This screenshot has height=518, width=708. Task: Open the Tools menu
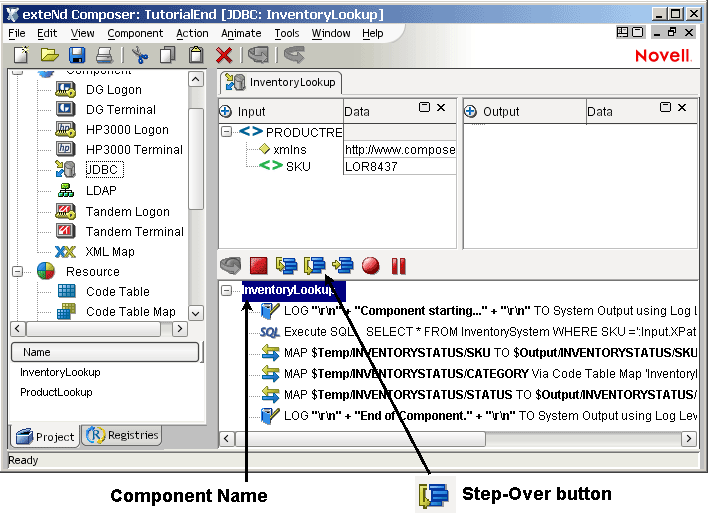click(x=287, y=33)
